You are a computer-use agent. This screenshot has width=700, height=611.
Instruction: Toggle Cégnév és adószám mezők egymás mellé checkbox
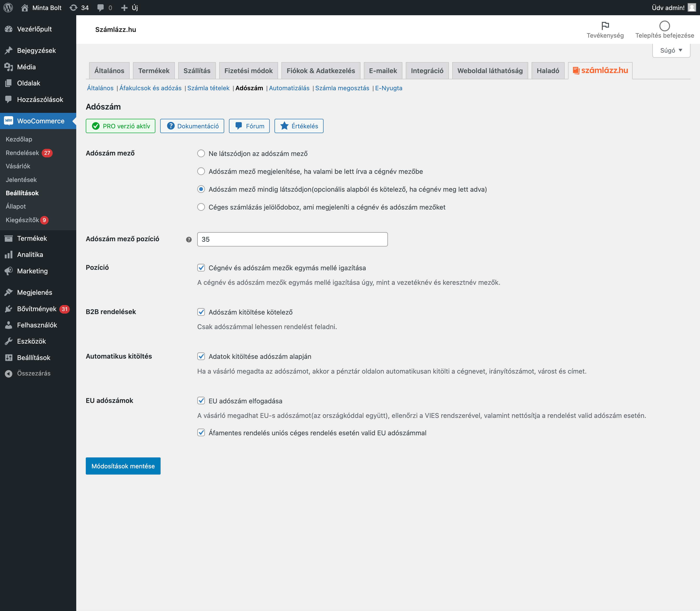(x=201, y=268)
